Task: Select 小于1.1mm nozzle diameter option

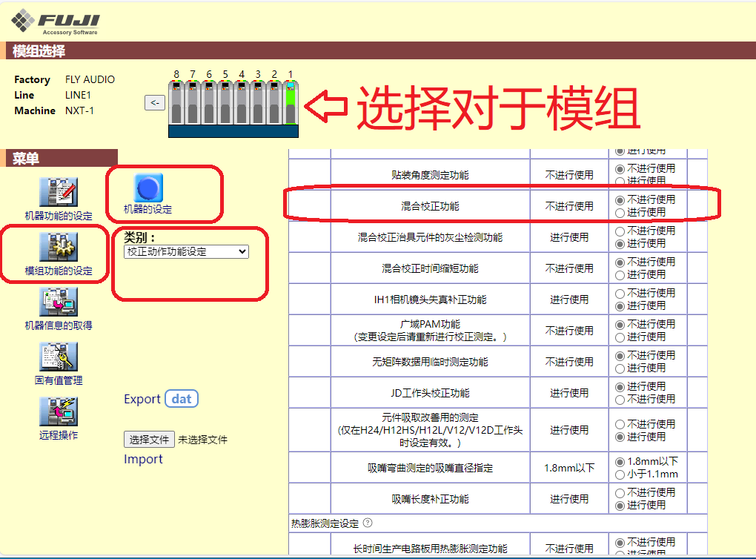Action: pyautogui.click(x=620, y=474)
